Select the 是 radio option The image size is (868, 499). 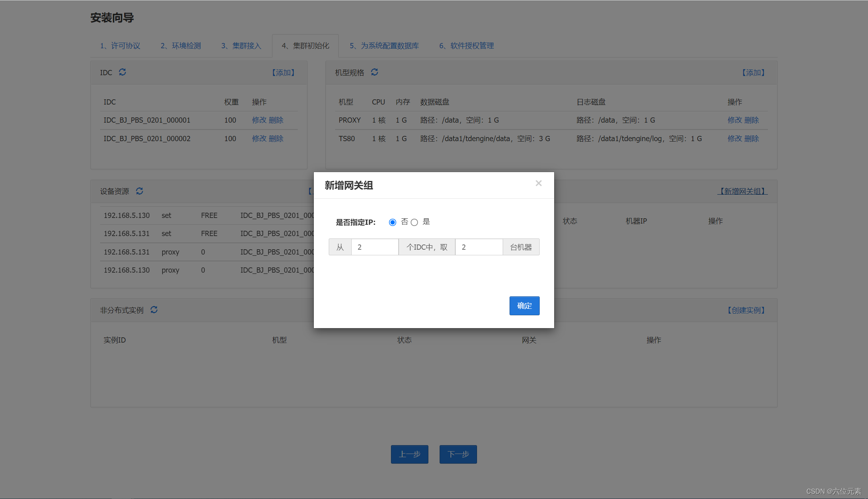point(414,222)
